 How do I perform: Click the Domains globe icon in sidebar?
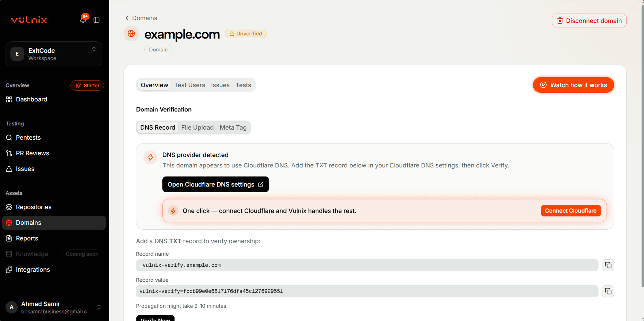pyautogui.click(x=9, y=223)
